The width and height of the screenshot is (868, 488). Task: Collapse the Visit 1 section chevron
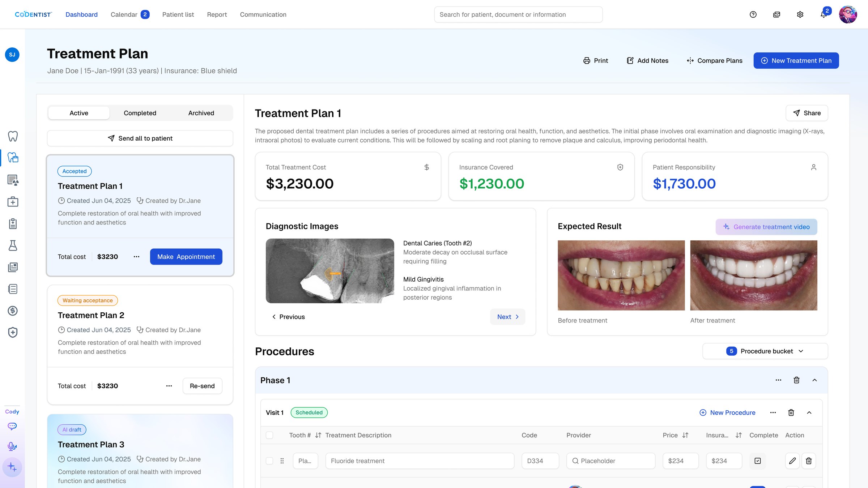point(809,412)
